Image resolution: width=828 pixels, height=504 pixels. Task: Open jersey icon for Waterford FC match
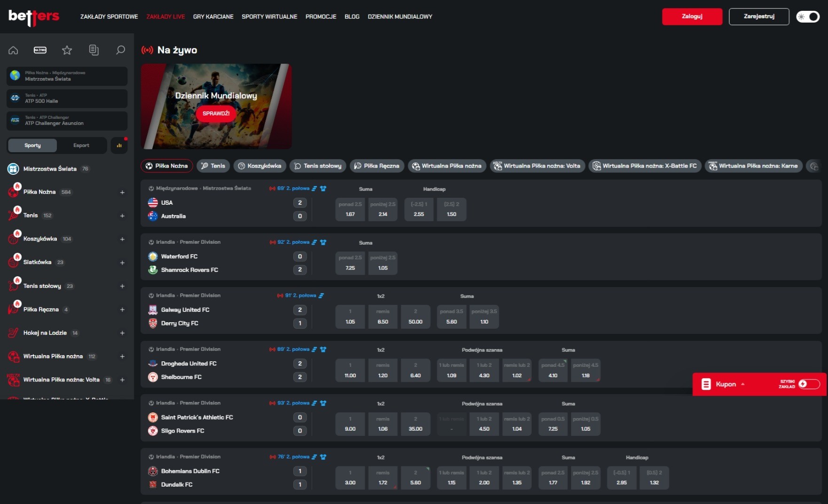323,242
